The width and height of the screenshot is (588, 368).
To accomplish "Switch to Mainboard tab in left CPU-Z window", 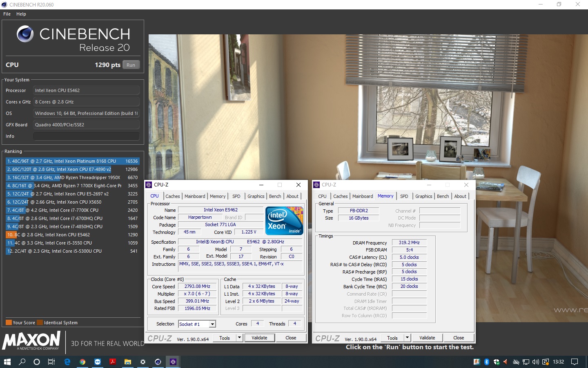I will tap(195, 196).
